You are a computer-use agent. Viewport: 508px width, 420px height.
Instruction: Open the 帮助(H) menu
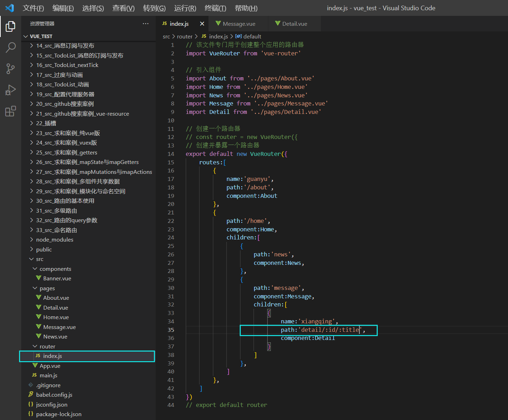(246, 8)
